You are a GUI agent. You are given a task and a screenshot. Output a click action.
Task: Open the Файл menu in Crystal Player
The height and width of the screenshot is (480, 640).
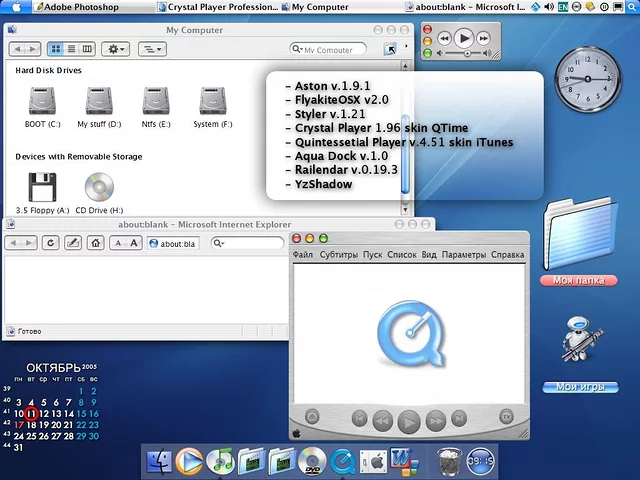[x=303, y=255]
